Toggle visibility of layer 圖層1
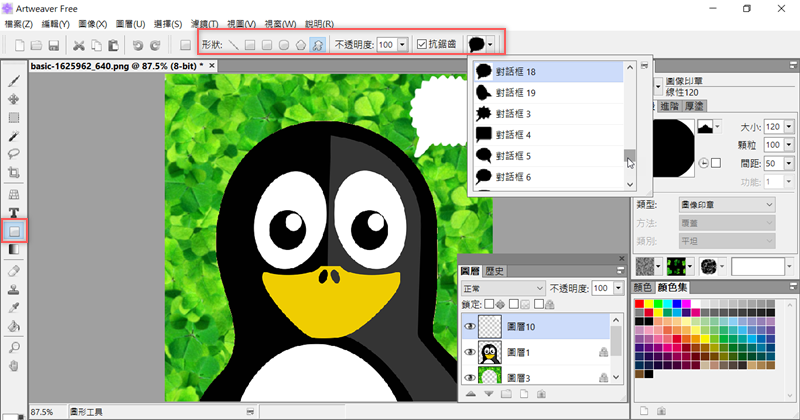The width and height of the screenshot is (800, 420). click(x=468, y=352)
